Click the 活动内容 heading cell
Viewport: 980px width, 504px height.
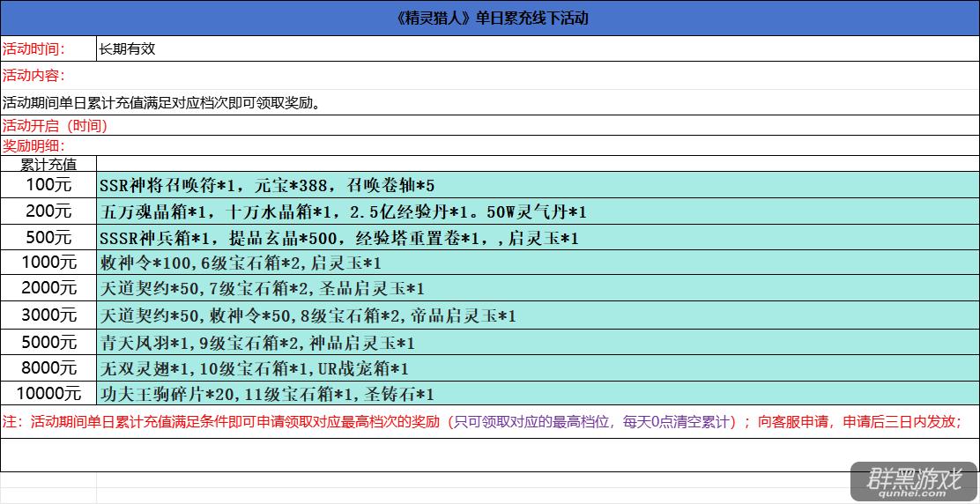(x=490, y=76)
